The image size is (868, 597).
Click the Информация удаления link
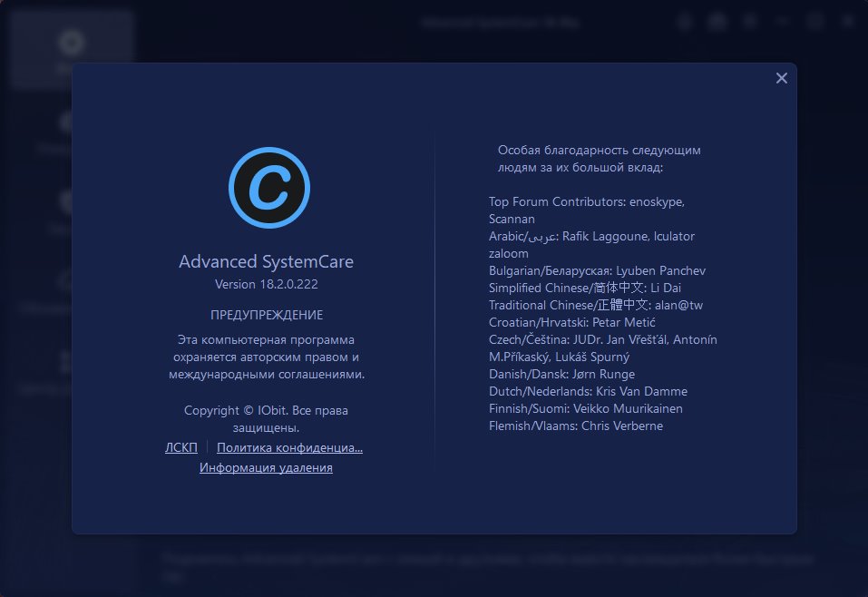coord(266,468)
